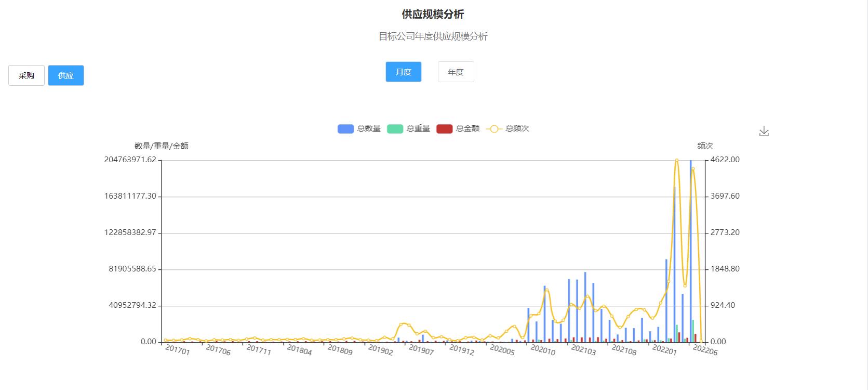Click the left axis value 40952794.32
868x390 pixels.
pos(132,305)
